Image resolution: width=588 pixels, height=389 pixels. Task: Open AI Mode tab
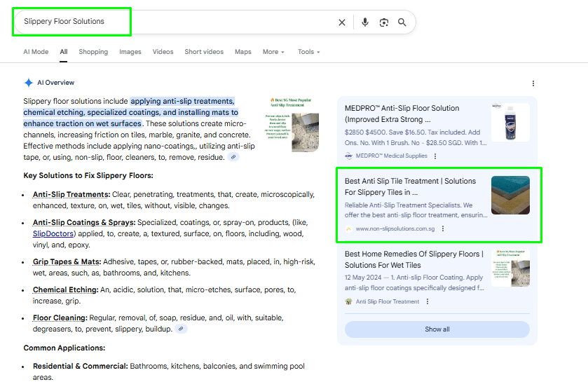pos(36,52)
